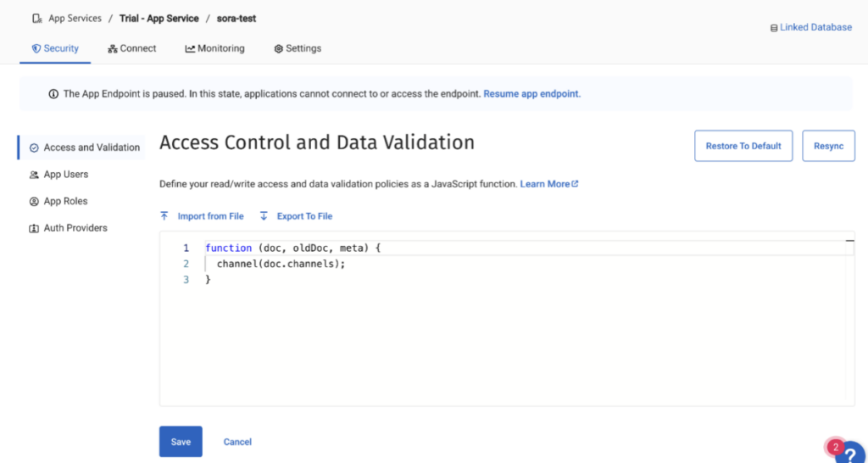Image resolution: width=868 pixels, height=463 pixels.
Task: Select App Users in sidebar
Action: pos(65,175)
